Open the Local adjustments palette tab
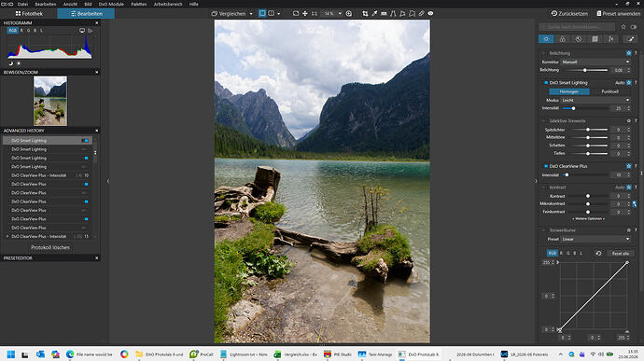The height and width of the screenshot is (361, 644). 630,39
